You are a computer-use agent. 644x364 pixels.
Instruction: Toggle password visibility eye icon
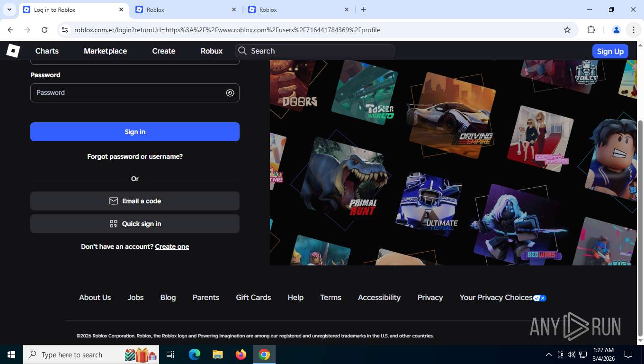pyautogui.click(x=230, y=93)
